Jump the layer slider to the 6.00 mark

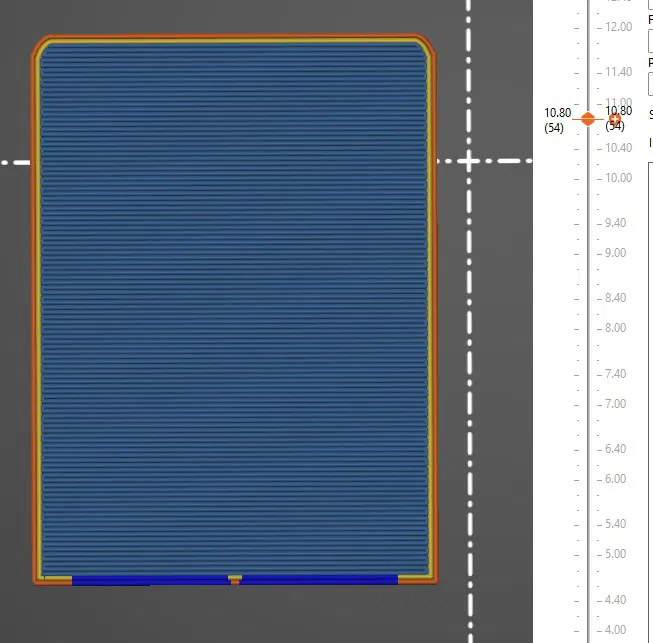point(616,479)
